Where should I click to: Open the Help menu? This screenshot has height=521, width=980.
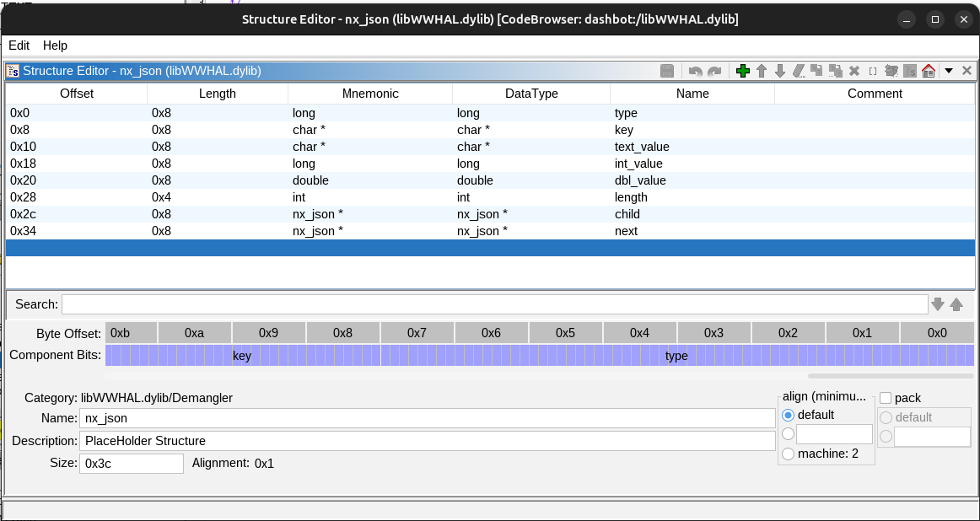click(55, 46)
